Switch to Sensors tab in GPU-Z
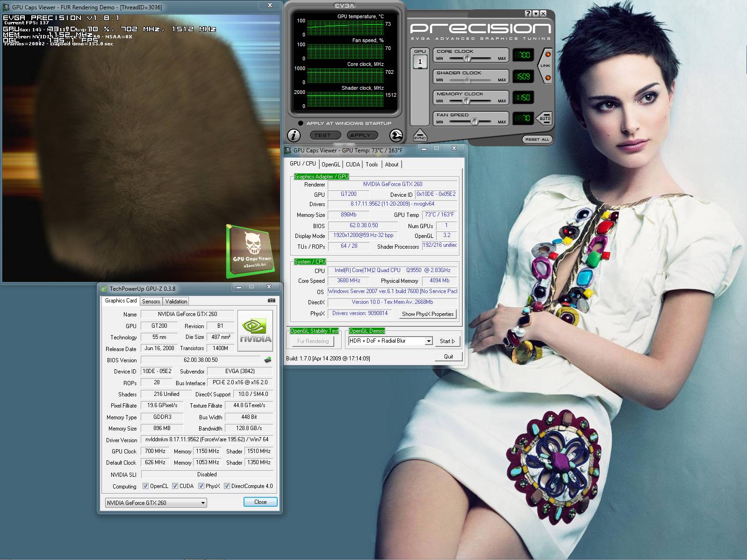 pos(151,302)
